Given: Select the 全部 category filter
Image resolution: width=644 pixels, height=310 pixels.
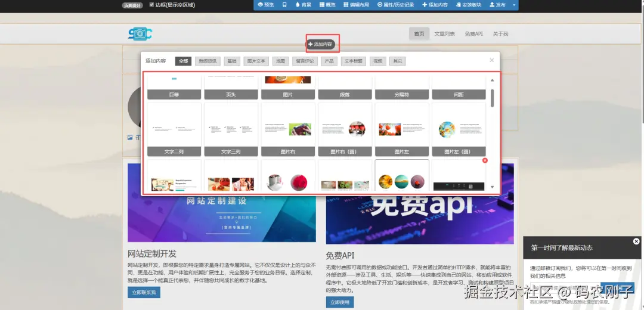Looking at the screenshot, I should point(183,61).
